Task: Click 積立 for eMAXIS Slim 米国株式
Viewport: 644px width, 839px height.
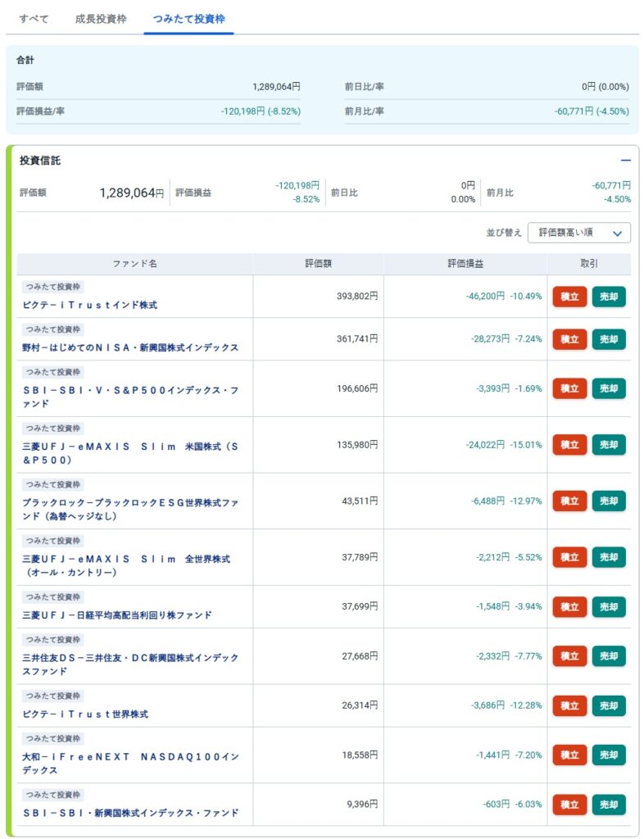Action: (569, 445)
